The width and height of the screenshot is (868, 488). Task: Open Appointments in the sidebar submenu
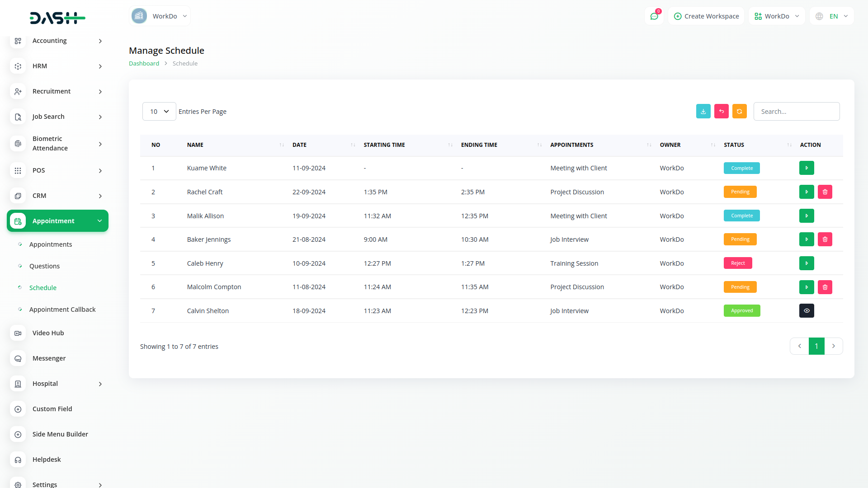tap(51, 244)
